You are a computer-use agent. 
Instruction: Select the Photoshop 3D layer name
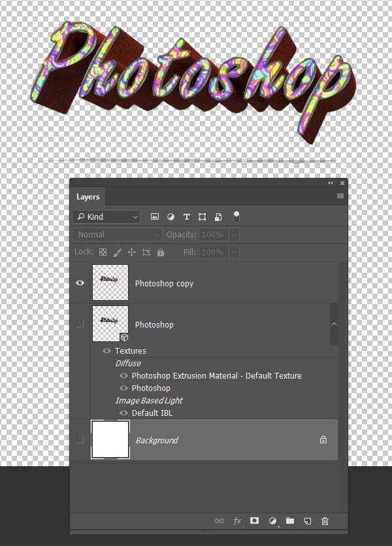154,324
